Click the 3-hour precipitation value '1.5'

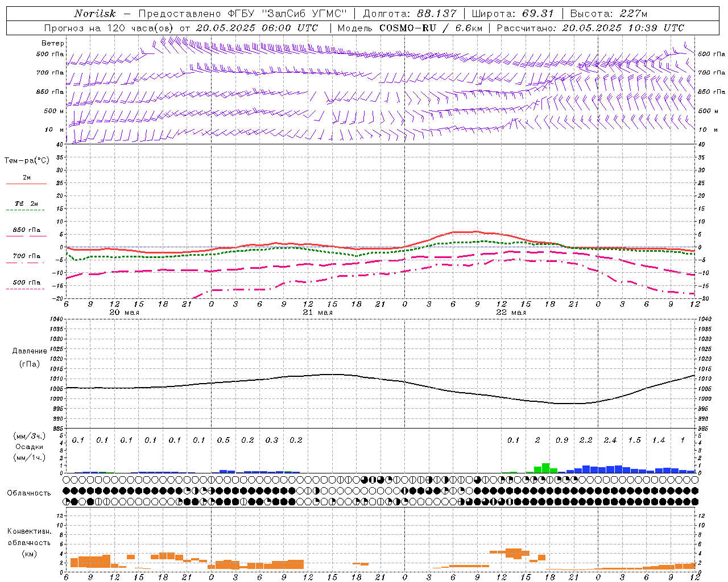click(x=634, y=440)
